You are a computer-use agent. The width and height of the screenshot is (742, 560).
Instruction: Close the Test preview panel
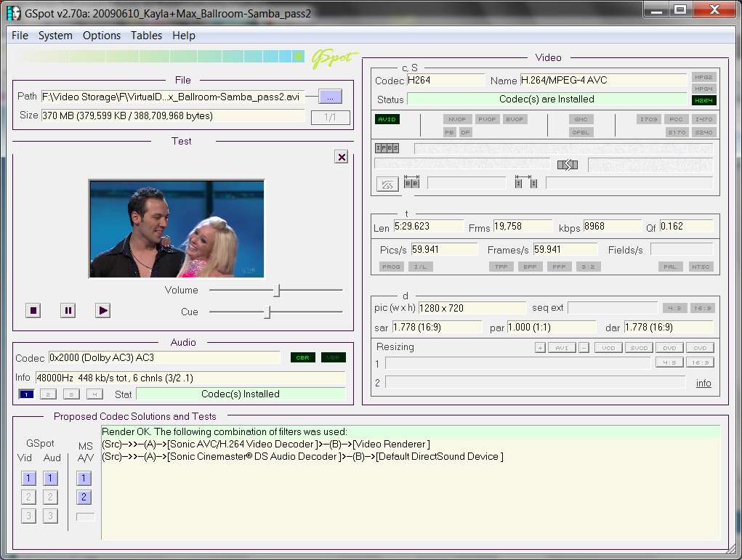(341, 157)
